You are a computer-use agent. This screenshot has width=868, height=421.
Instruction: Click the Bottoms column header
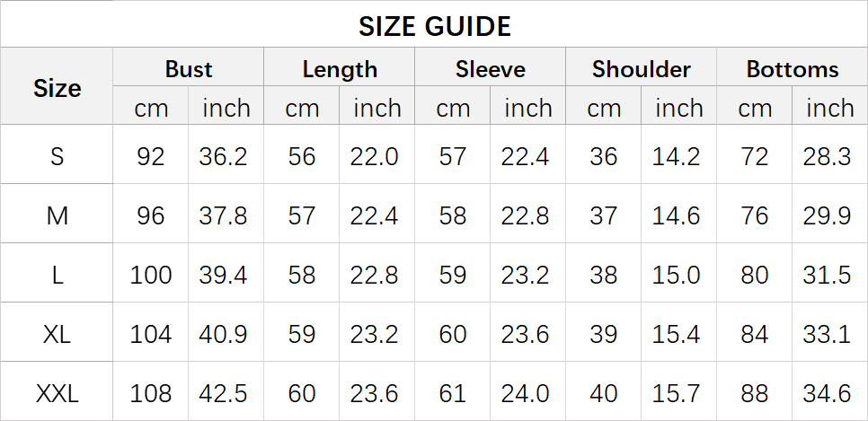(792, 69)
